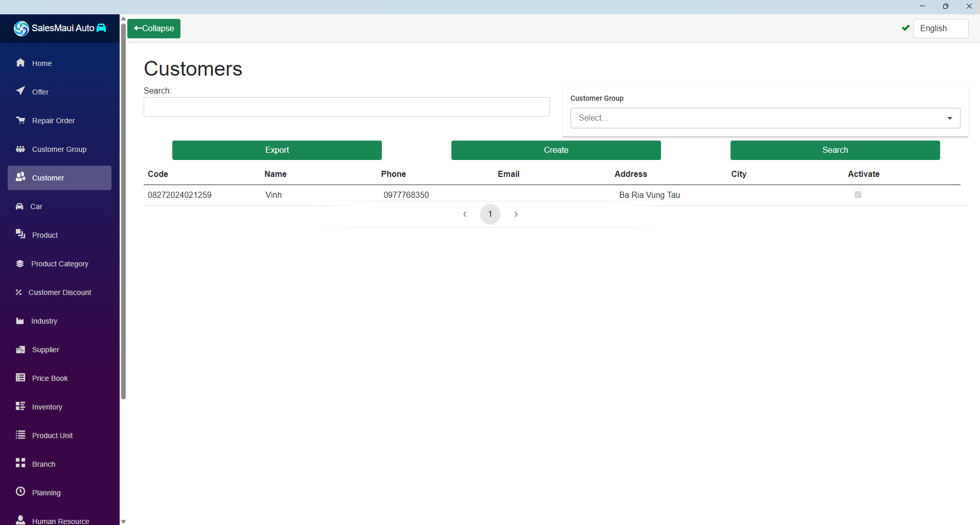Open the Inventory page
The height and width of the screenshot is (525, 980).
pos(59,407)
